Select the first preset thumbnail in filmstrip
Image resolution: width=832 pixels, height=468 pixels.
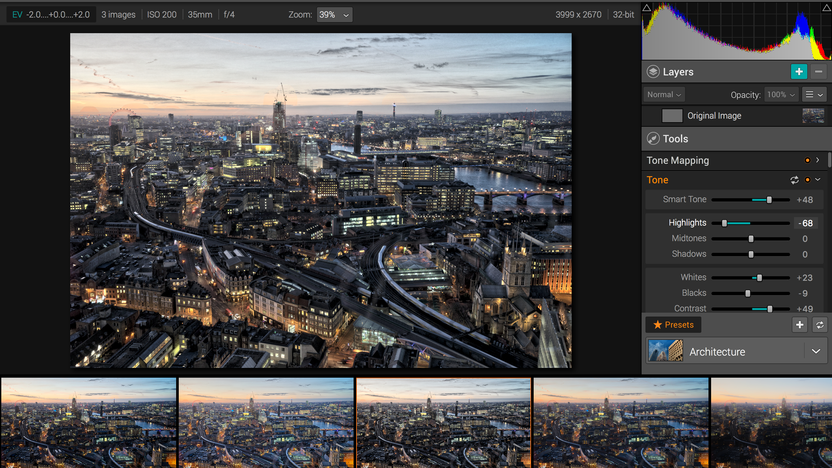(x=88, y=423)
